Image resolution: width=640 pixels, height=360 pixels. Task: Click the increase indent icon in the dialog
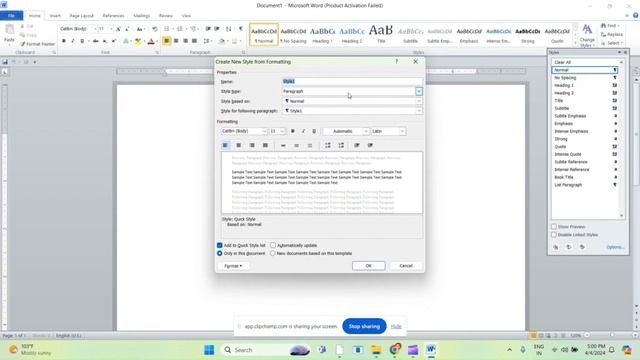pos(370,145)
